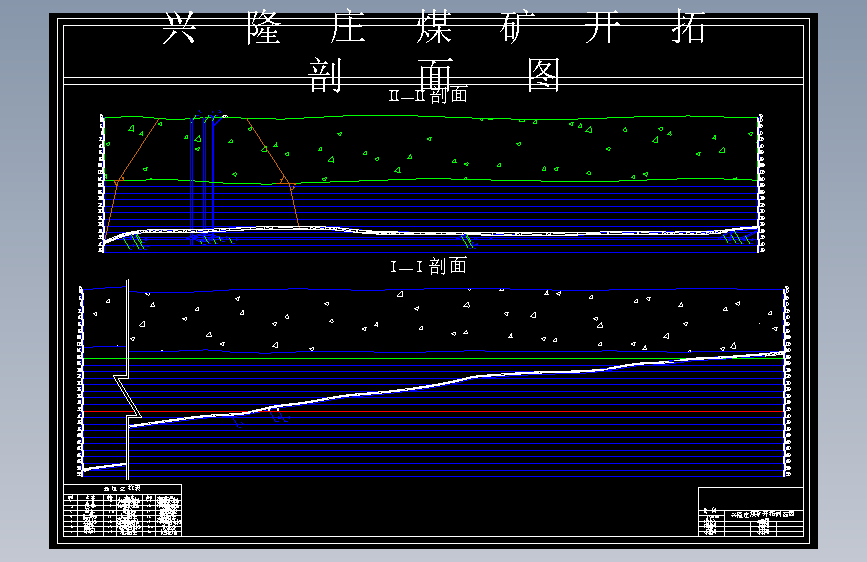
Task: Click the title text "兴隆庄煤矿开拓"
Action: pos(434,27)
